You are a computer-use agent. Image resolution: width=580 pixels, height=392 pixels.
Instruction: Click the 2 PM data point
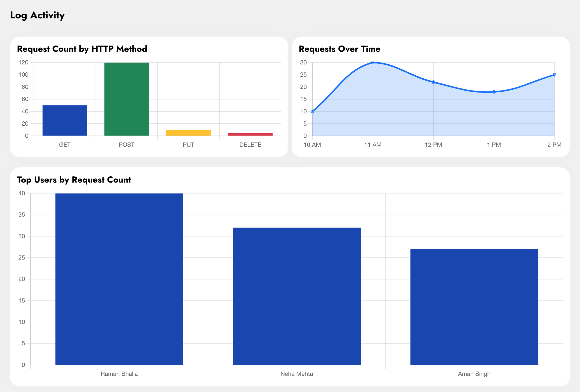pyautogui.click(x=554, y=75)
